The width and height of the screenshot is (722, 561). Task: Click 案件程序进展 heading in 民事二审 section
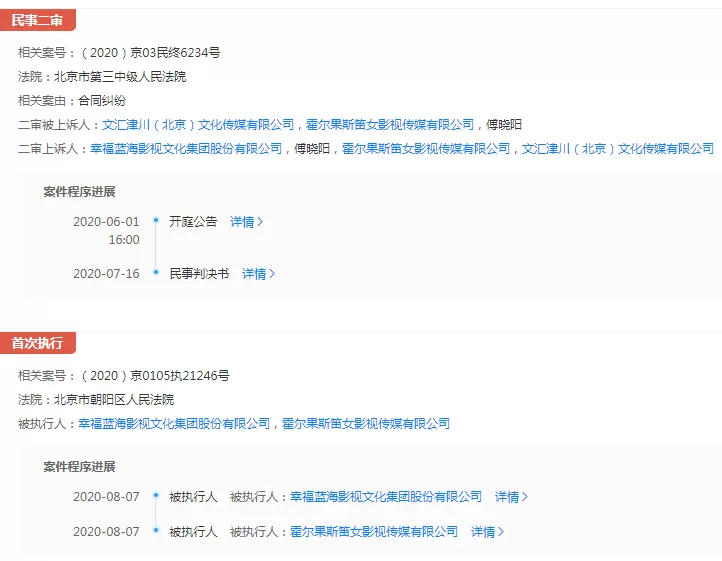tap(79, 192)
